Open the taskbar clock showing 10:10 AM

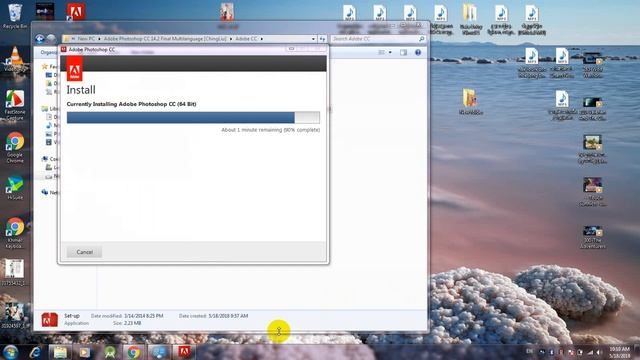pyautogui.click(x=619, y=352)
